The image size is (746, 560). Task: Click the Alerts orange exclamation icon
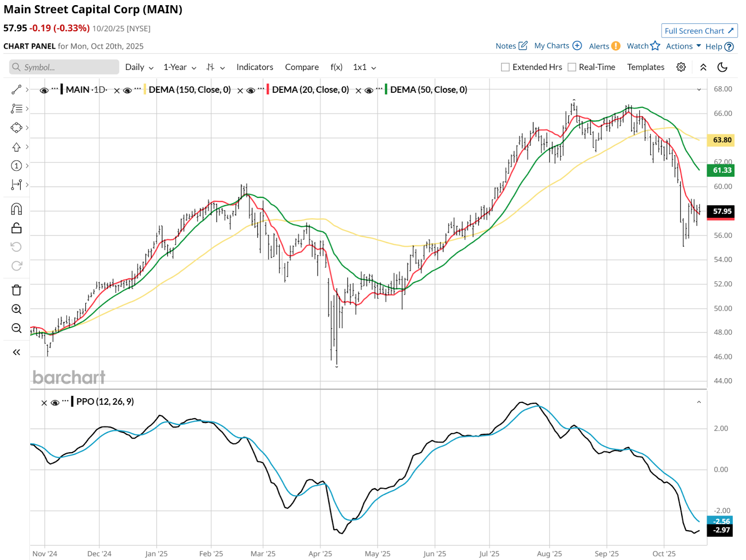pos(616,46)
